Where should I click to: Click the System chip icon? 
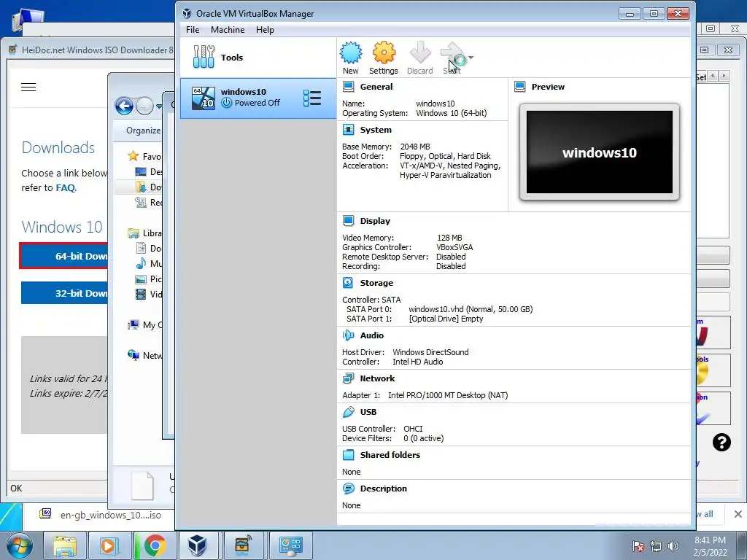348,130
